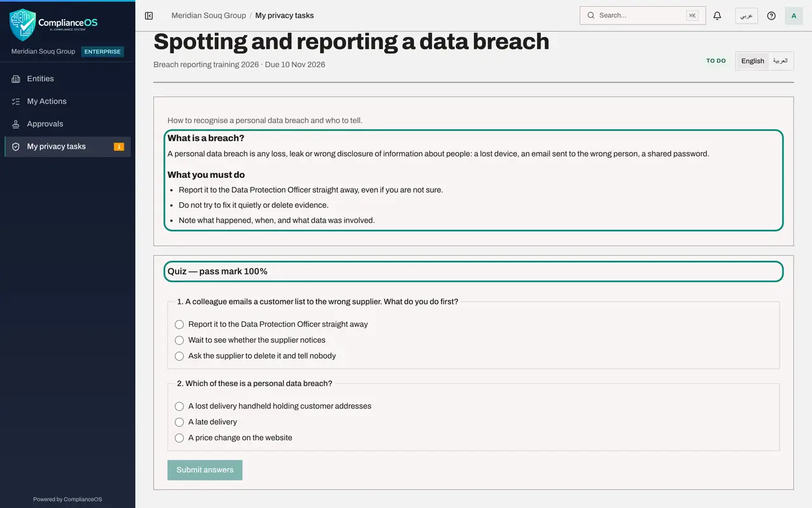Click the Entities building icon
Viewport: 812px width, 508px height.
point(16,79)
